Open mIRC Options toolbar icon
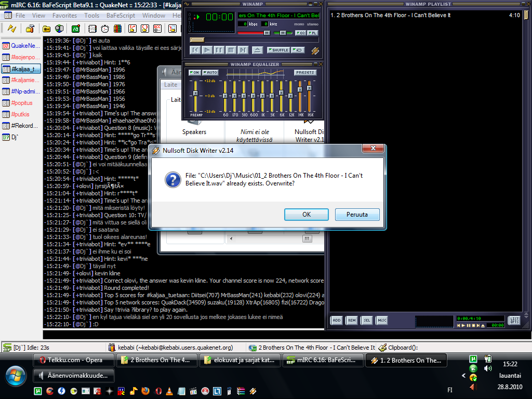 [30, 29]
